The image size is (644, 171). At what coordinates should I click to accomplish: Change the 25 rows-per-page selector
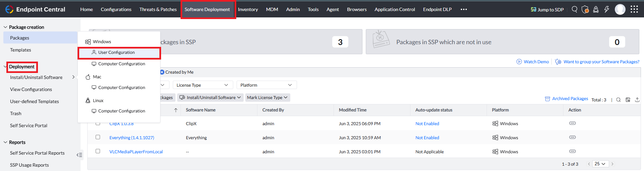point(600,164)
